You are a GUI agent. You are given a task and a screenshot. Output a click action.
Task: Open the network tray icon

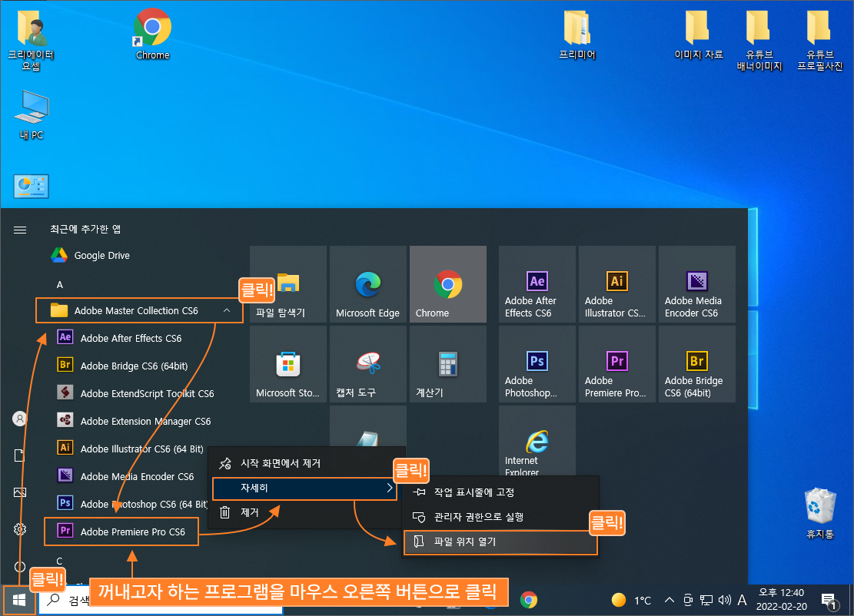click(706, 600)
